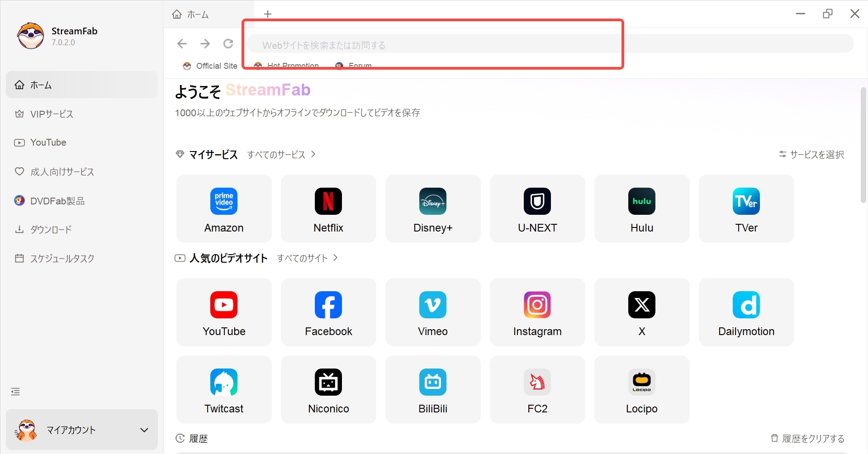
Task: Open the TVer service tile
Action: [746, 208]
